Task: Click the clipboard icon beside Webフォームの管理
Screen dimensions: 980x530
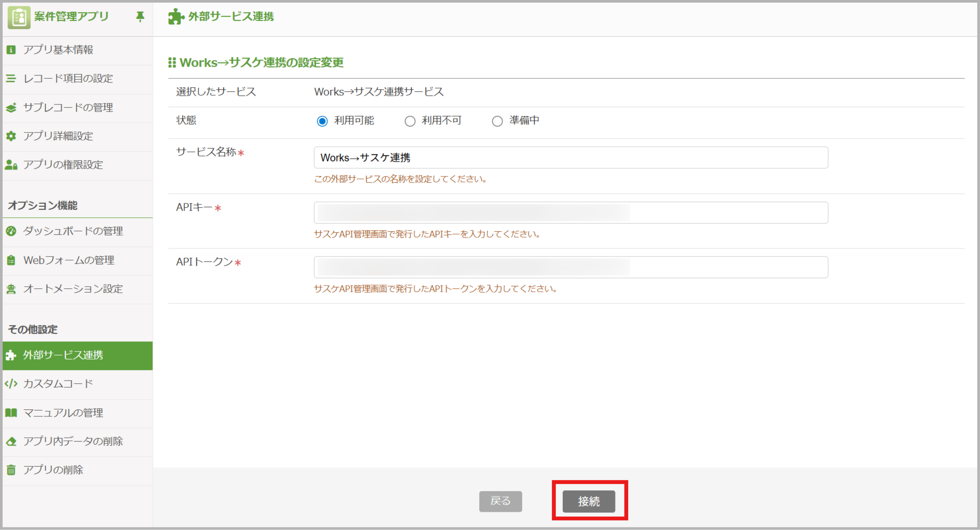Action: pyautogui.click(x=11, y=260)
